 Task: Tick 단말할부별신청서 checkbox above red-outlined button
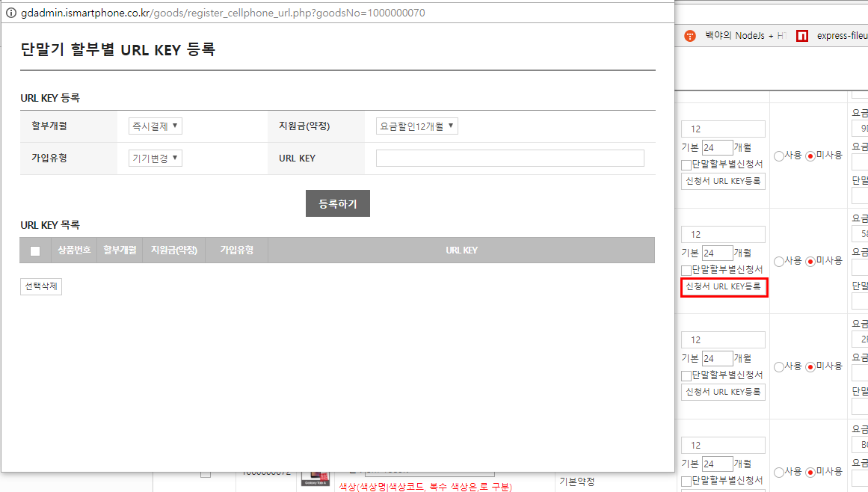[686, 269]
